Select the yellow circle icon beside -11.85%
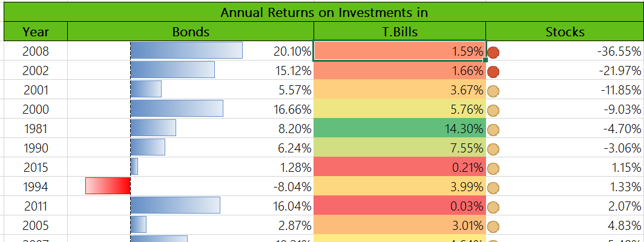Image resolution: width=644 pixels, height=242 pixels. click(493, 91)
